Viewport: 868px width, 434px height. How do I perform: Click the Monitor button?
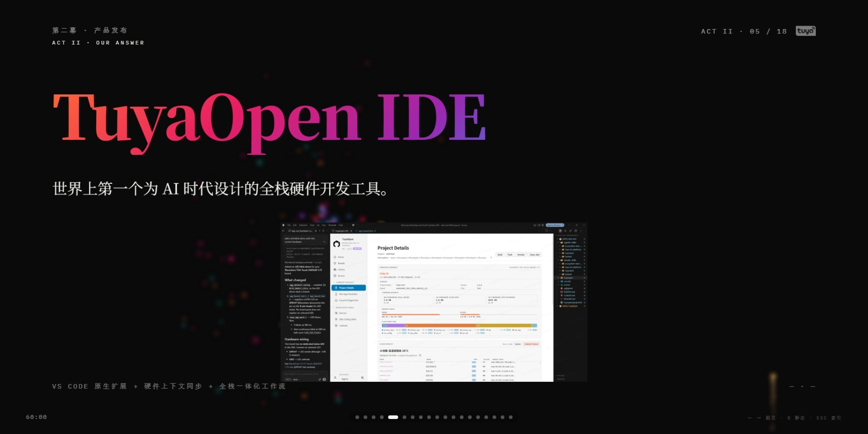pyautogui.click(x=521, y=254)
